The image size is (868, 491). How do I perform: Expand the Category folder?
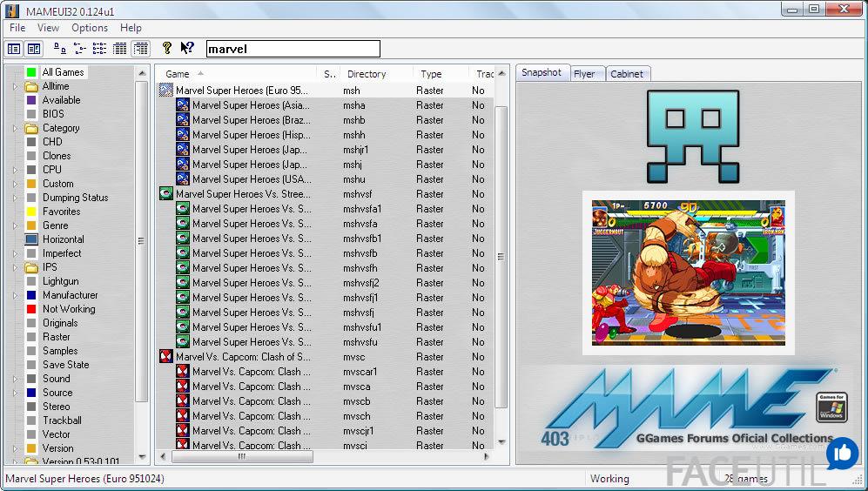tap(15, 128)
